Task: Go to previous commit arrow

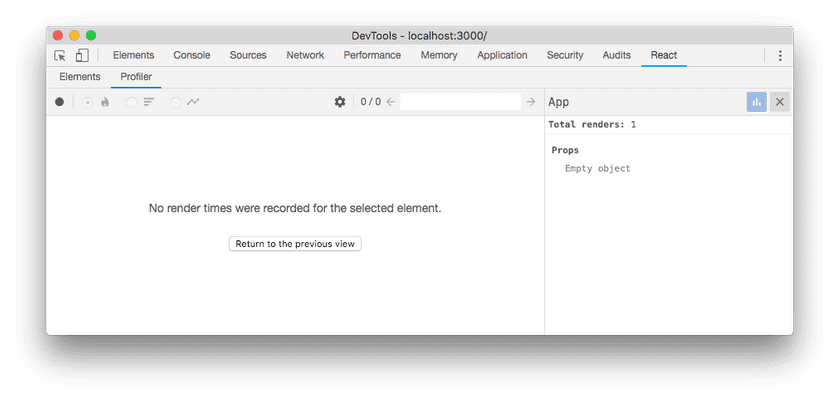Action: (391, 102)
